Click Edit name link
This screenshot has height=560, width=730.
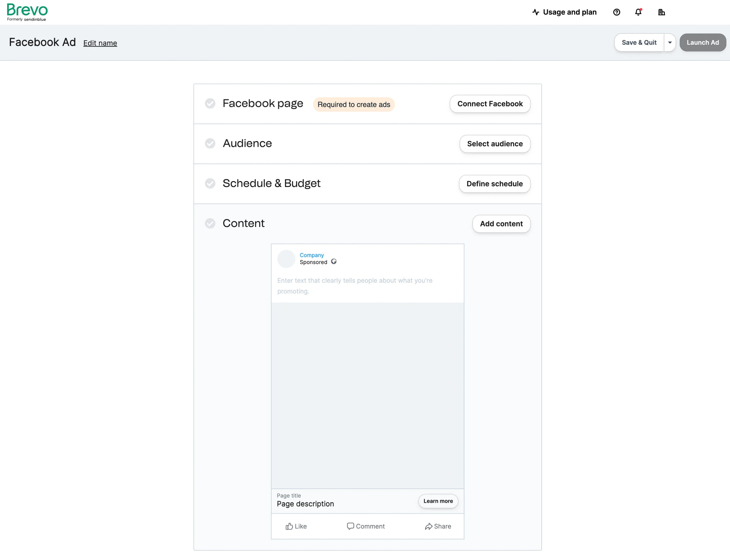pyautogui.click(x=100, y=43)
